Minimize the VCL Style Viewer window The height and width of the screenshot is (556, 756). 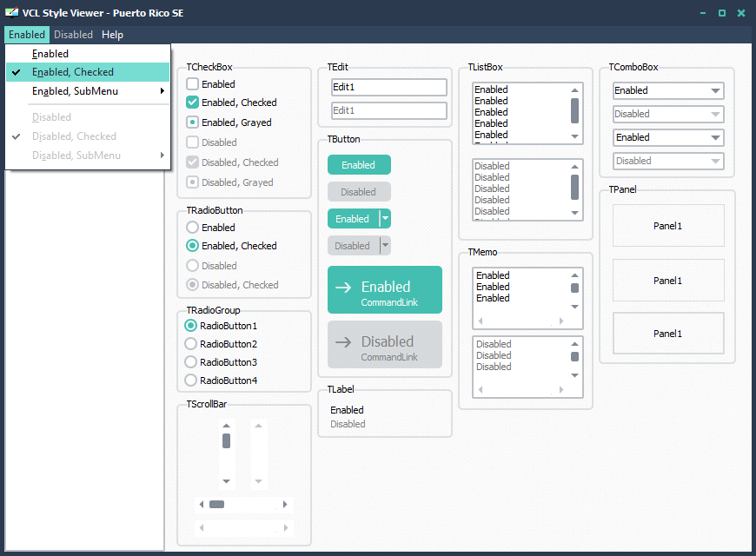pyautogui.click(x=703, y=13)
